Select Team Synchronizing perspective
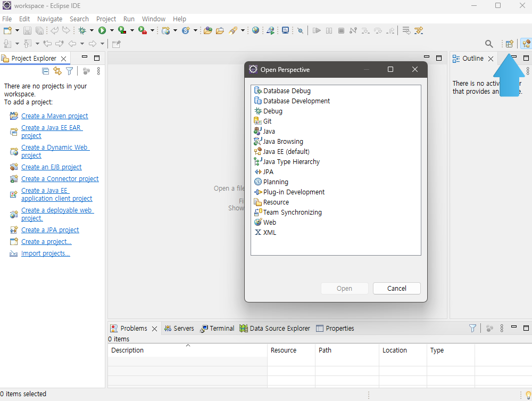The width and height of the screenshot is (532, 401). (288, 212)
